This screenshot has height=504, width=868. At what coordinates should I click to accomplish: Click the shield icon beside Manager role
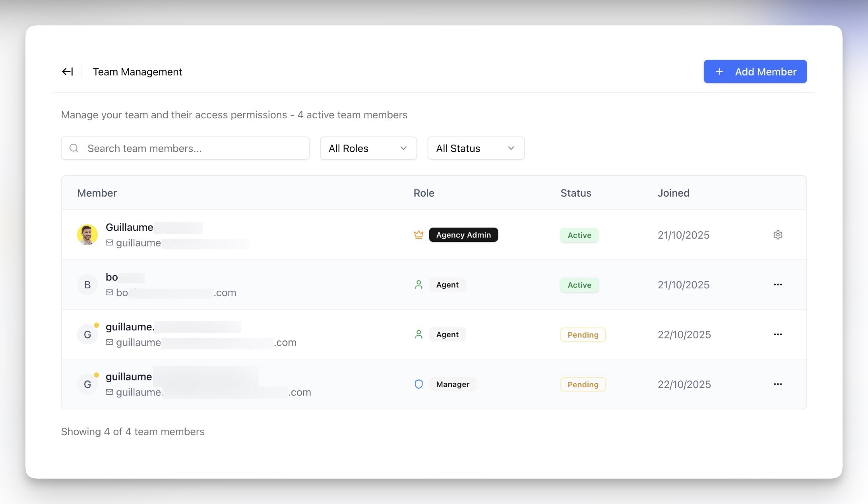point(418,384)
